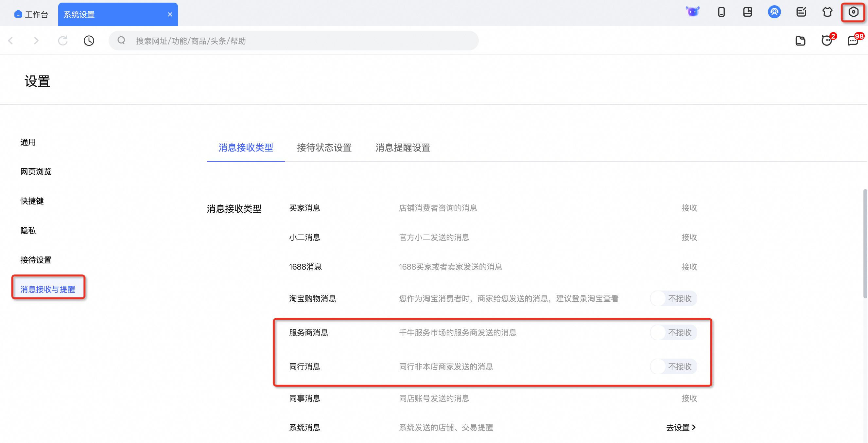Click the magnifier icon in search bar

coord(121,41)
